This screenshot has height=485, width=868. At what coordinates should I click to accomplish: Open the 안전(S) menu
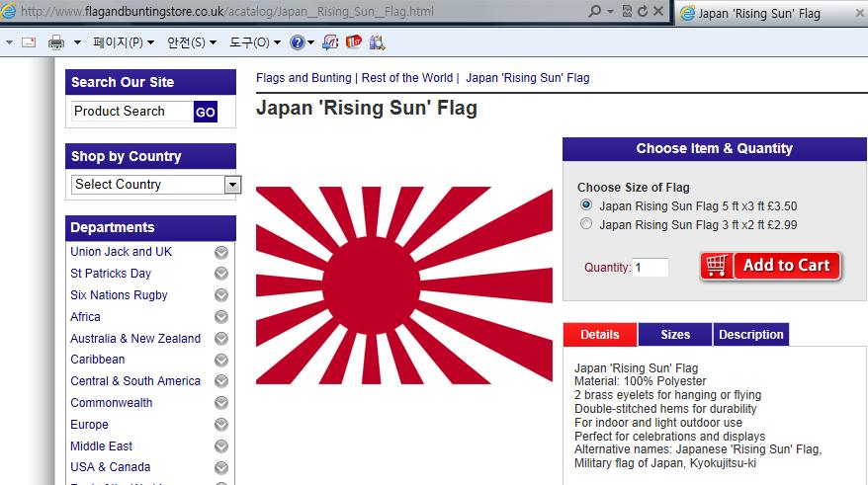tap(192, 42)
